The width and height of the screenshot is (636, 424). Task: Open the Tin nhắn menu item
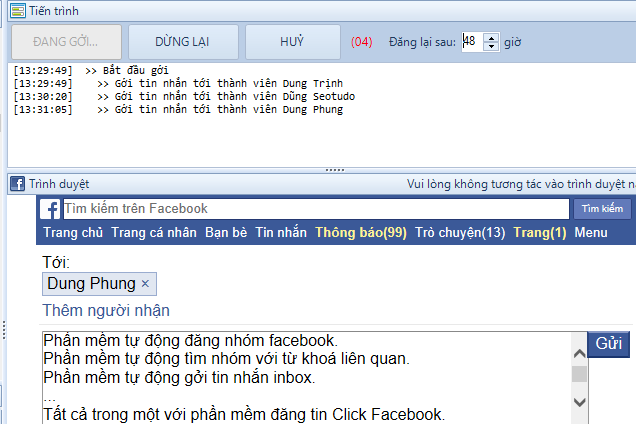tap(281, 232)
